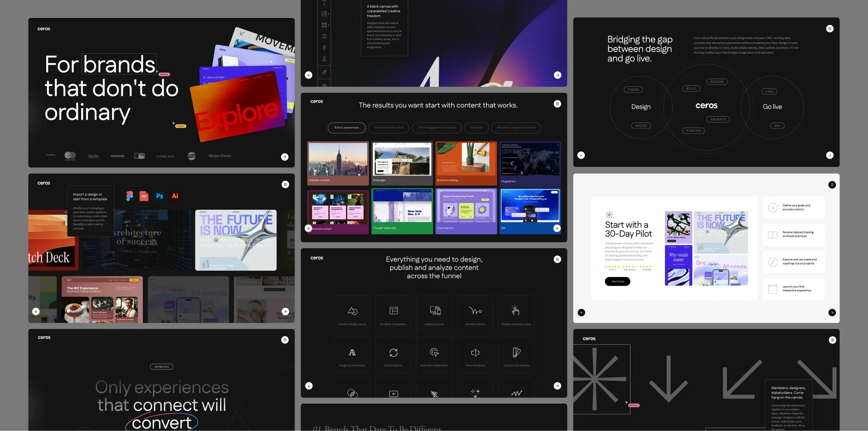Click Figma icon on import design slide
The height and width of the screenshot is (431, 868).
pos(129,196)
